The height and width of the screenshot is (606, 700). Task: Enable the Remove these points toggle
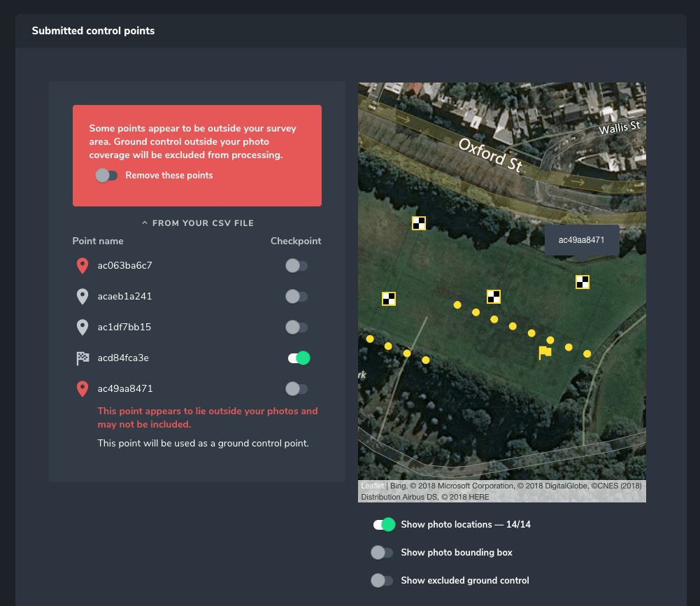tap(107, 175)
